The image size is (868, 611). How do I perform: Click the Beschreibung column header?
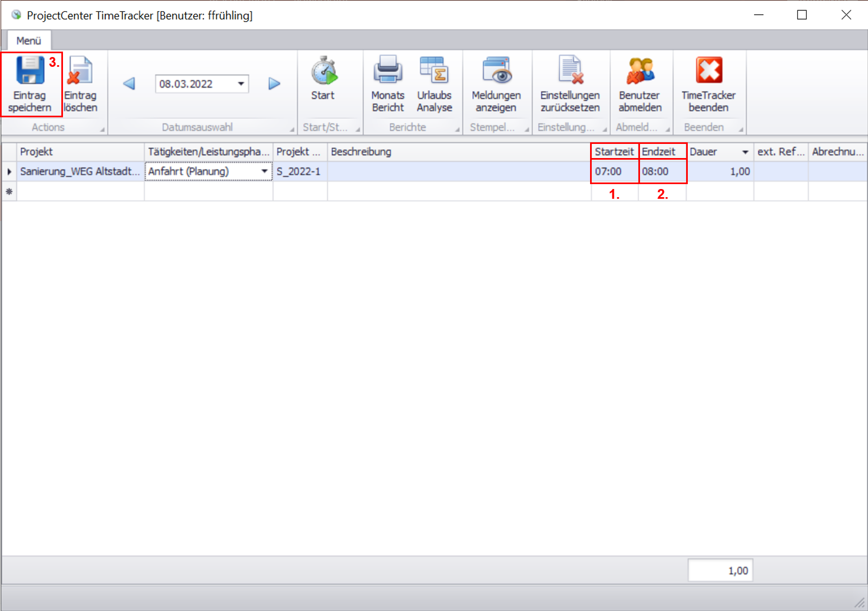pos(459,152)
